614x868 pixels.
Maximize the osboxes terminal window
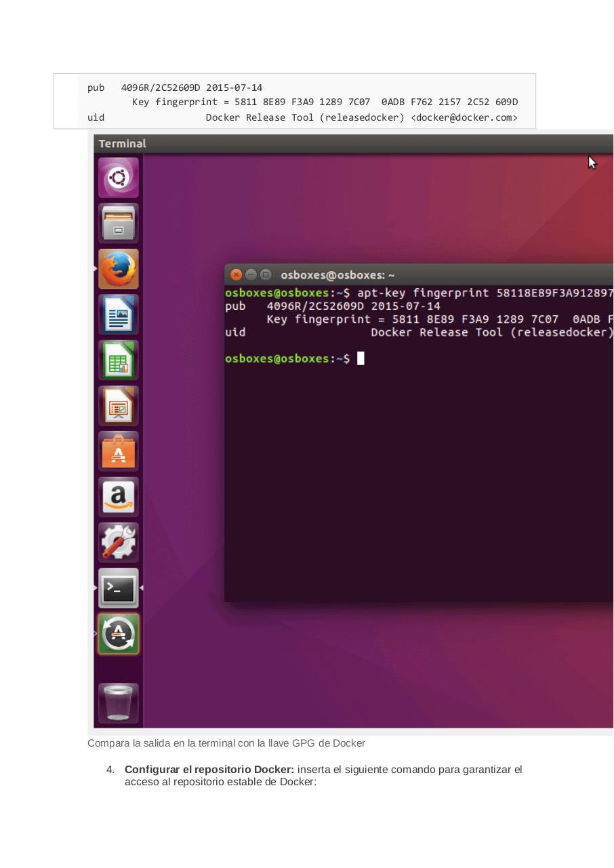click(x=264, y=275)
